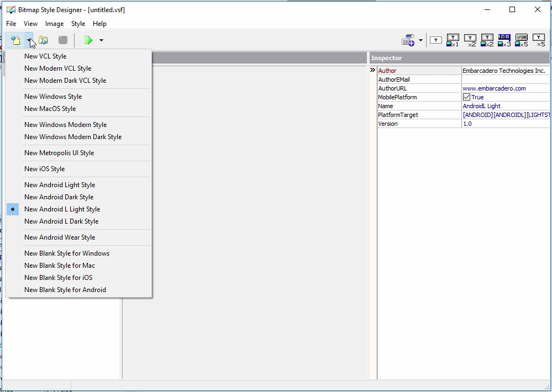The height and width of the screenshot is (392, 552).
Task: Select the T x5 object template
Action: click(x=539, y=40)
